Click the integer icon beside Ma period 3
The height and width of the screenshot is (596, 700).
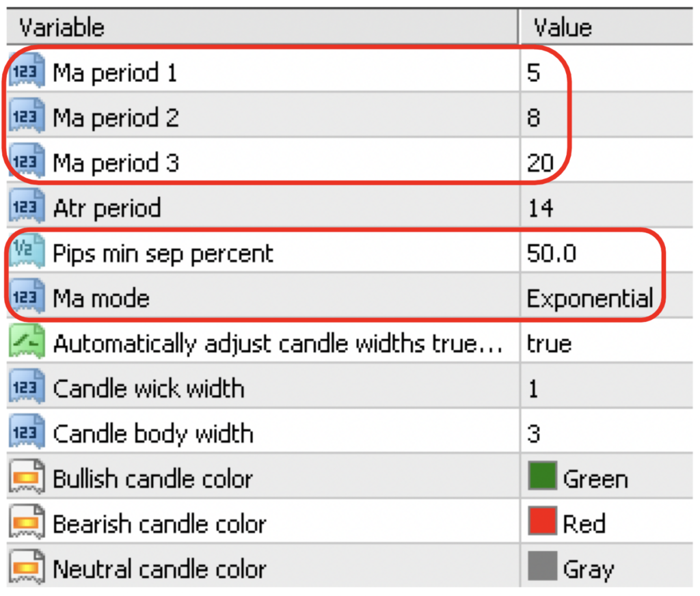[27, 163]
